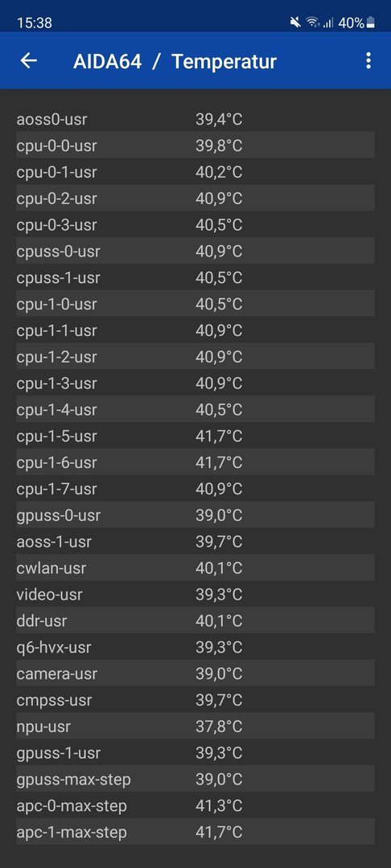Tap the cwlan-usr temperature row
Image resolution: width=391 pixels, height=868 pixels.
(x=195, y=568)
